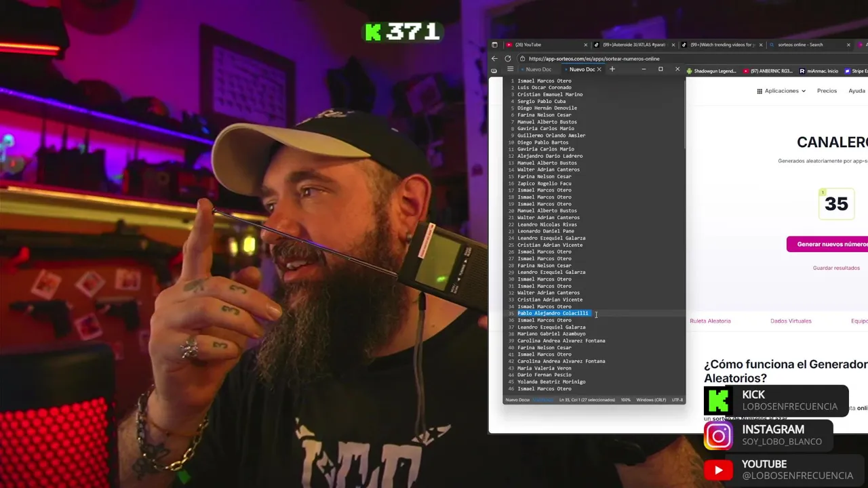
Task: Close the YouTube browser tab
Action: [585, 45]
